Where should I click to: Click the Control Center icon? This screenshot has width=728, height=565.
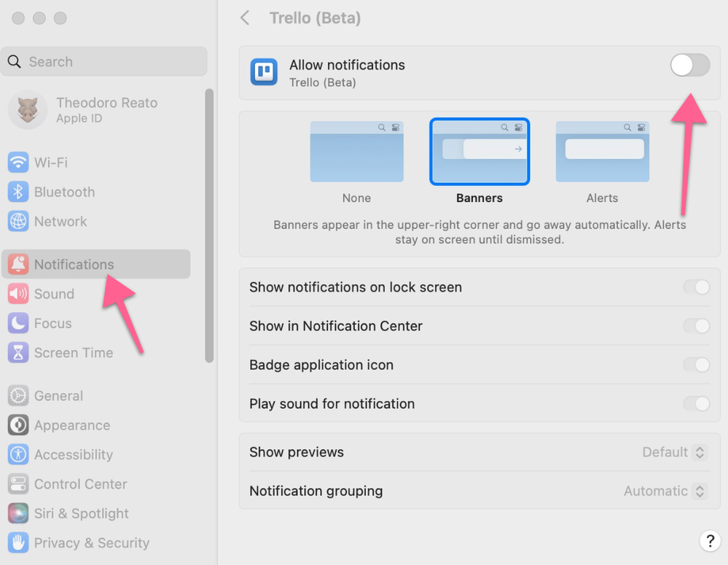coord(18,483)
